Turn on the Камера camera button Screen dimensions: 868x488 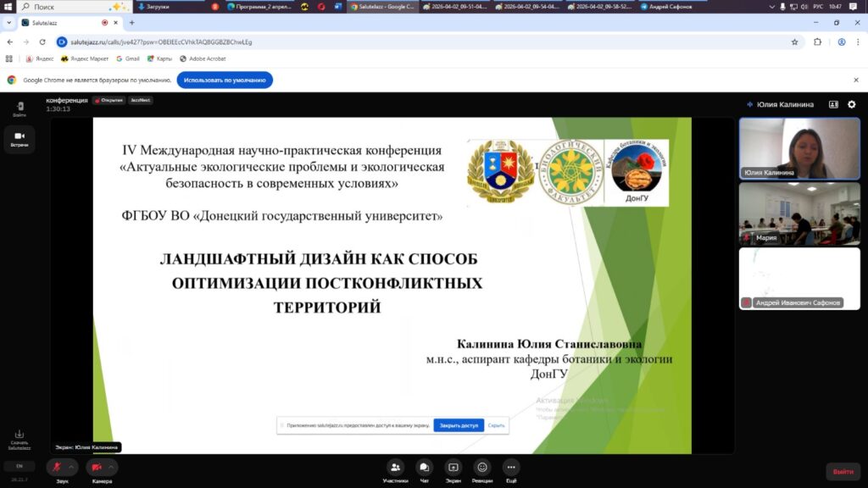(97, 467)
